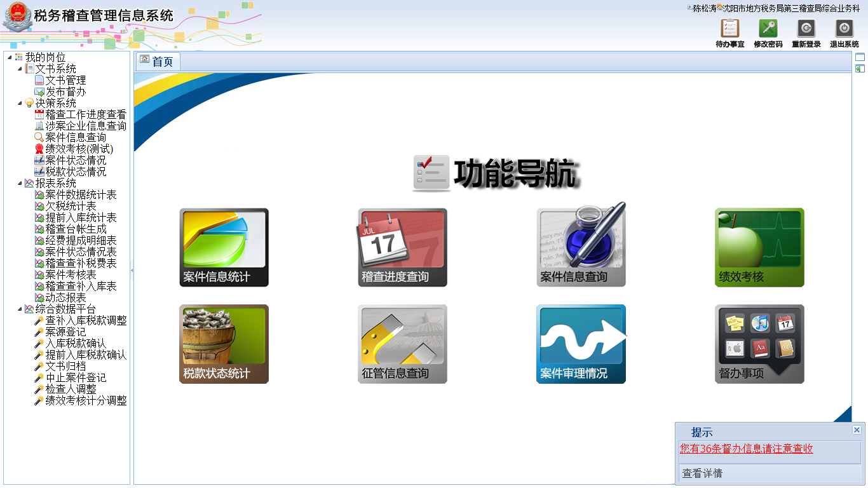868x488 pixels.
Task: Open 案件状态情况 in 决策系统
Action: click(76, 161)
